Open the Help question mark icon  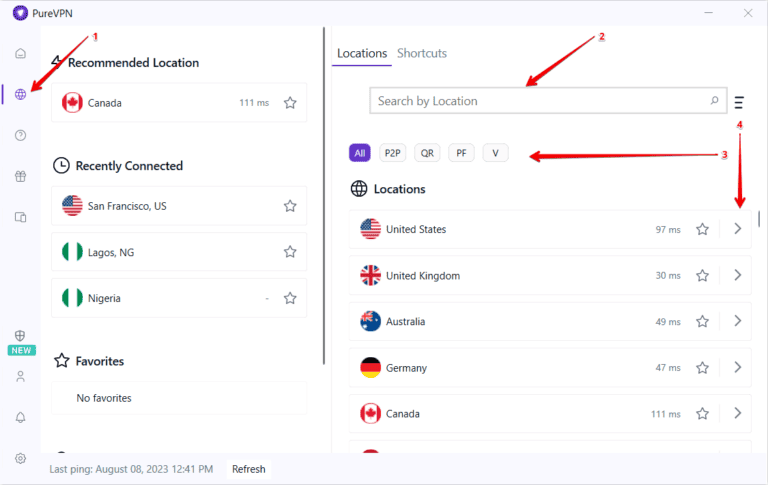click(20, 135)
